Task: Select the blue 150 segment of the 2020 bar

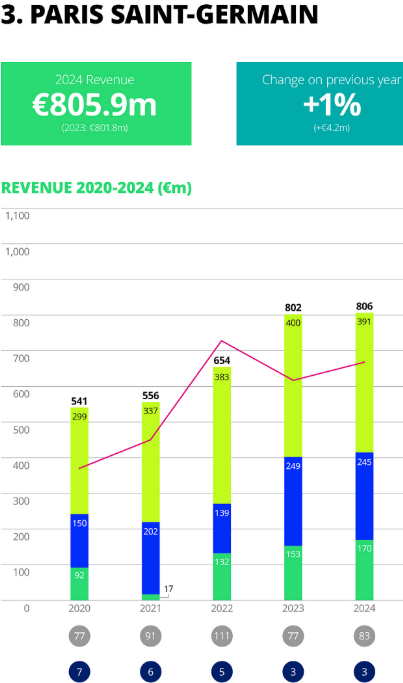Action: pos(79,541)
